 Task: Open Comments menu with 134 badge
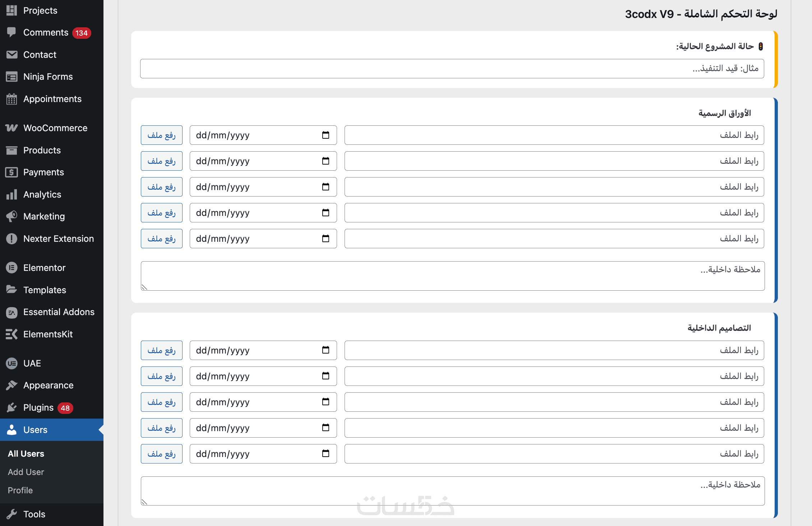46,33
